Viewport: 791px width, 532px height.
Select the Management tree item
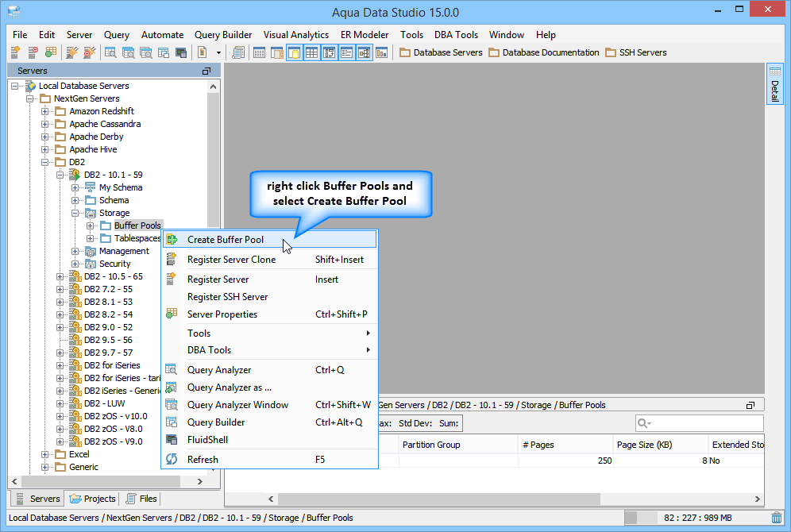tap(124, 251)
